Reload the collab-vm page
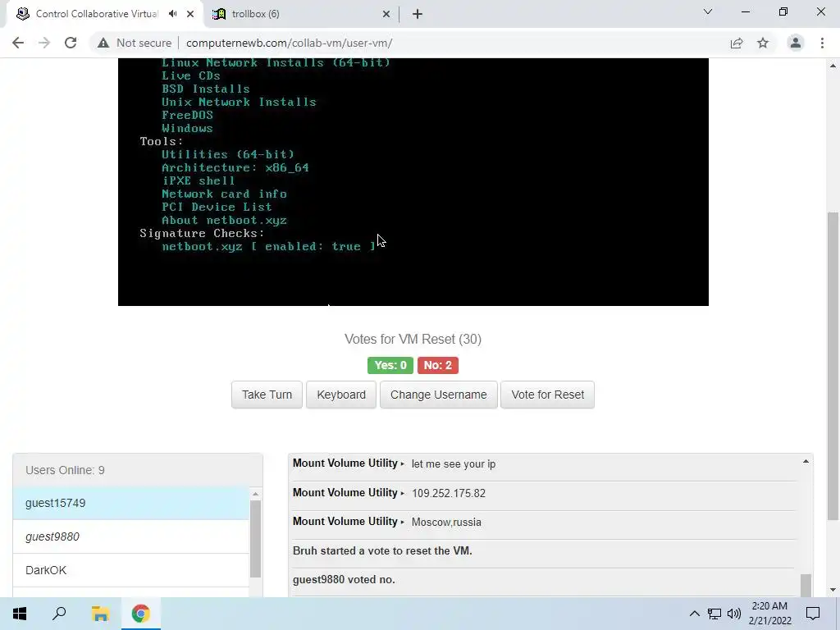 [71, 43]
